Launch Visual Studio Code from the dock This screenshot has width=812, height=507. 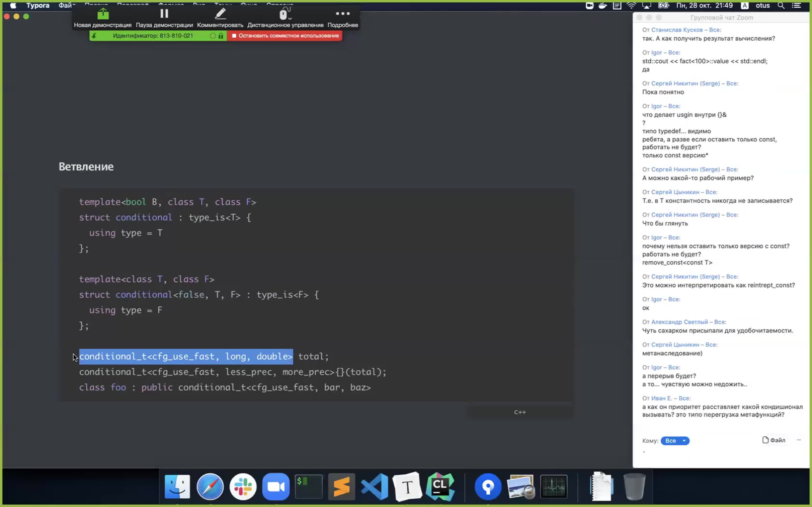pyautogui.click(x=374, y=487)
